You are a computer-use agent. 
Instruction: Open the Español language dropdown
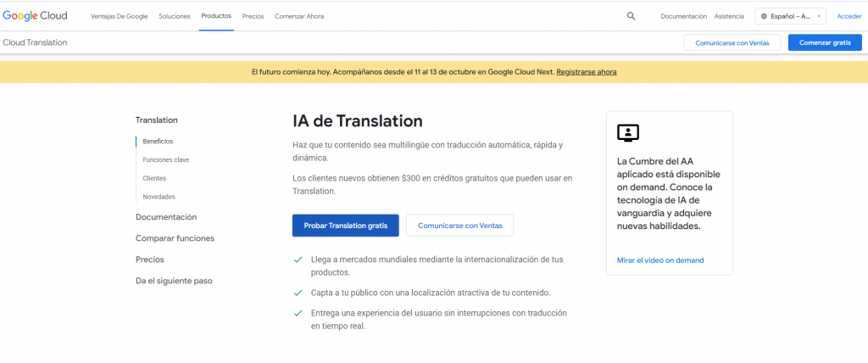coord(790,16)
